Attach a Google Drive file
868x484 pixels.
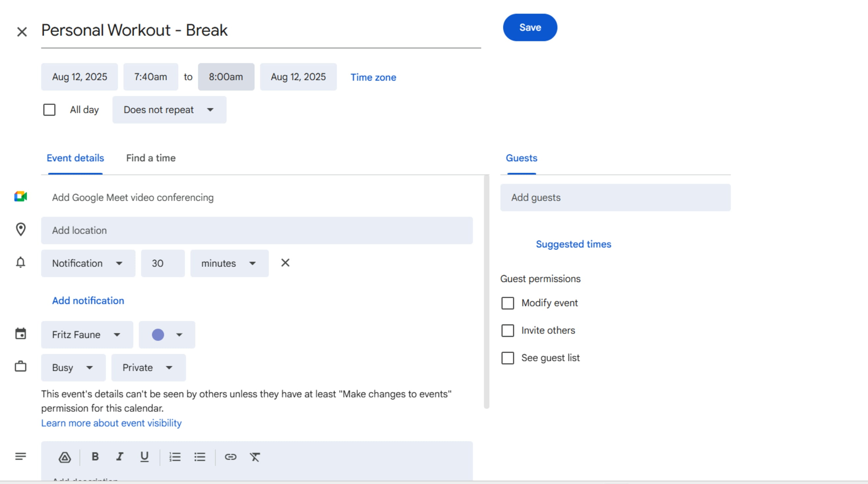click(x=65, y=457)
